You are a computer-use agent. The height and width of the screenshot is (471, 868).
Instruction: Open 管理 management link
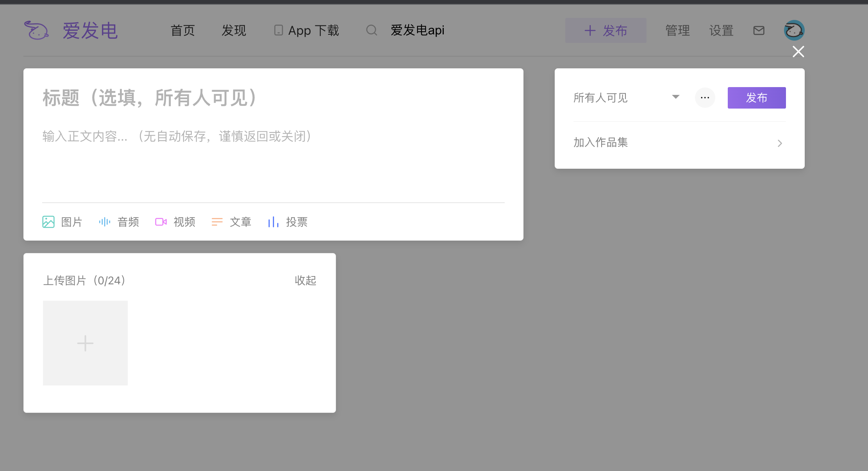click(x=677, y=30)
